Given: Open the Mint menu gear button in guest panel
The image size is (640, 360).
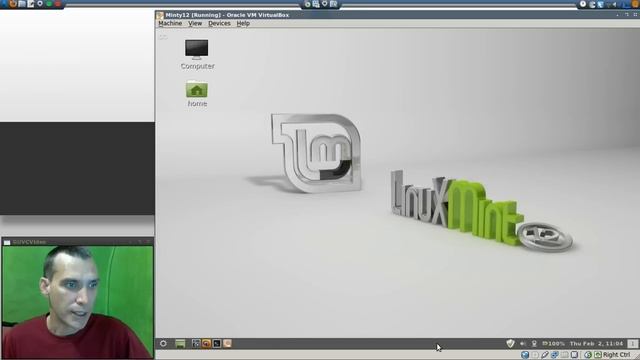Looking at the screenshot, I should (163, 343).
